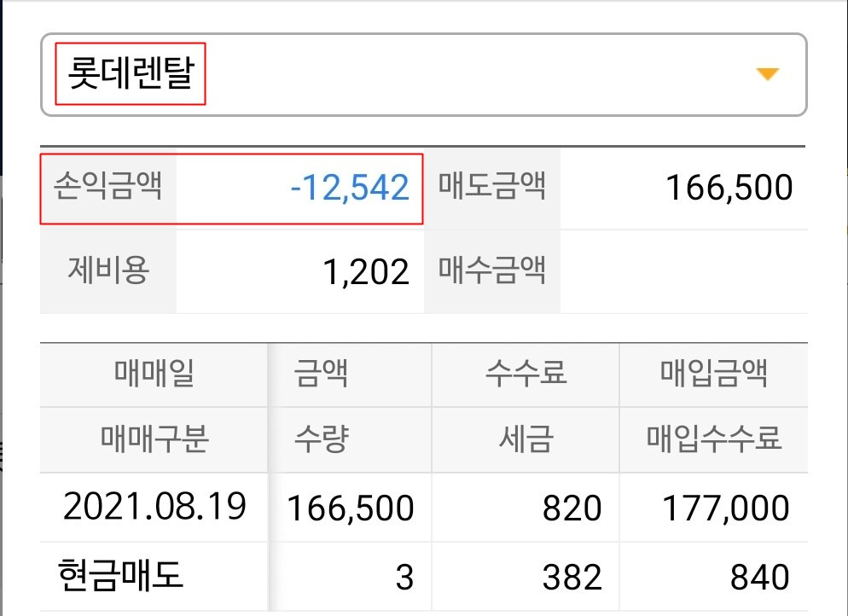The height and width of the screenshot is (616, 848).
Task: Click the purchase amount 177,000
Action: pos(726,508)
